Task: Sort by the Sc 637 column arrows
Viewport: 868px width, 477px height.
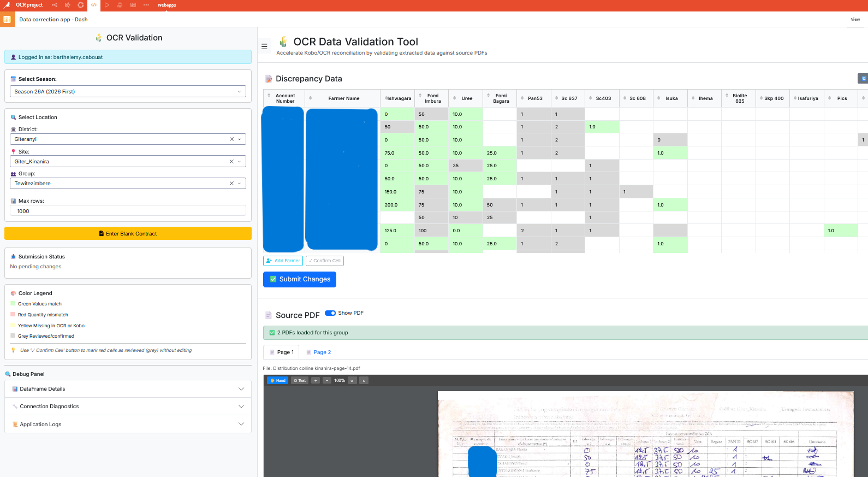Action: pos(556,98)
